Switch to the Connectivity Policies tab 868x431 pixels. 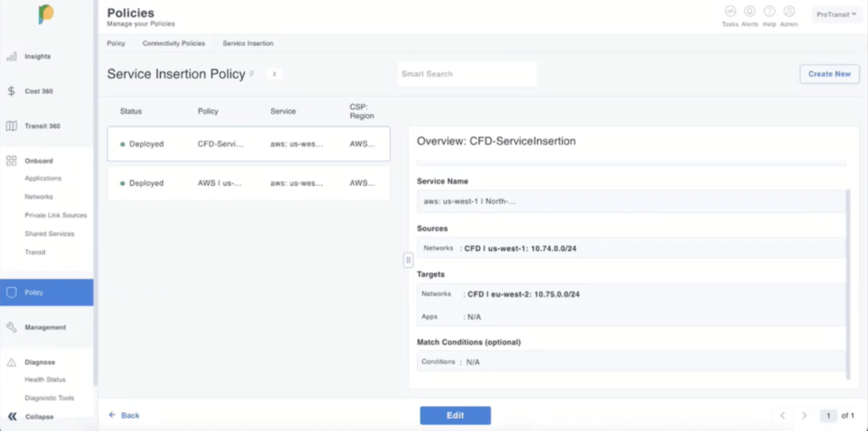tap(173, 43)
